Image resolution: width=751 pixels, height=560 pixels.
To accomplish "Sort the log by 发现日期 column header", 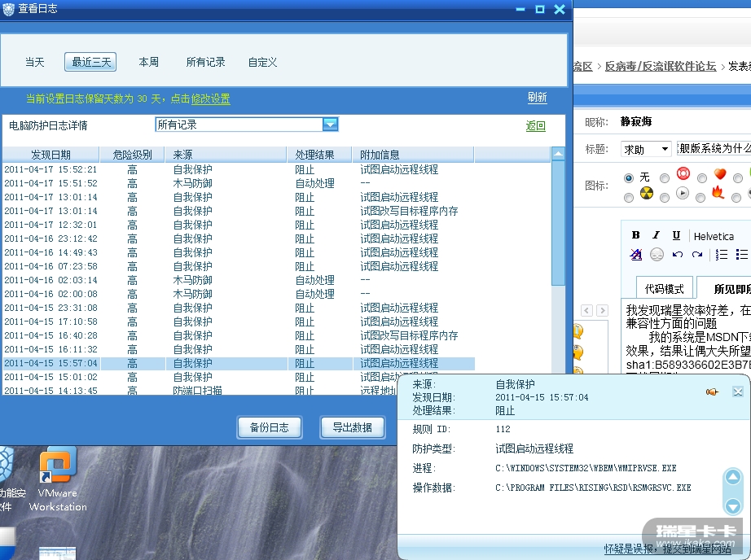I will click(51, 155).
